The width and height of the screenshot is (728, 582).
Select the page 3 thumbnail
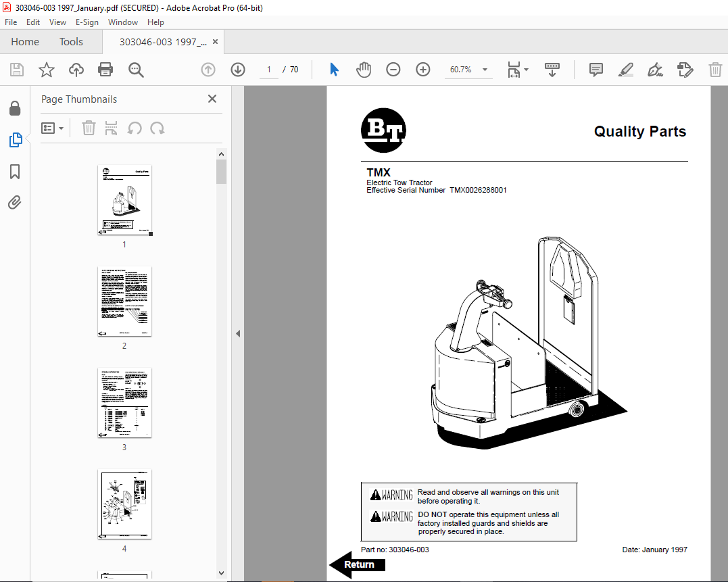tap(124, 403)
